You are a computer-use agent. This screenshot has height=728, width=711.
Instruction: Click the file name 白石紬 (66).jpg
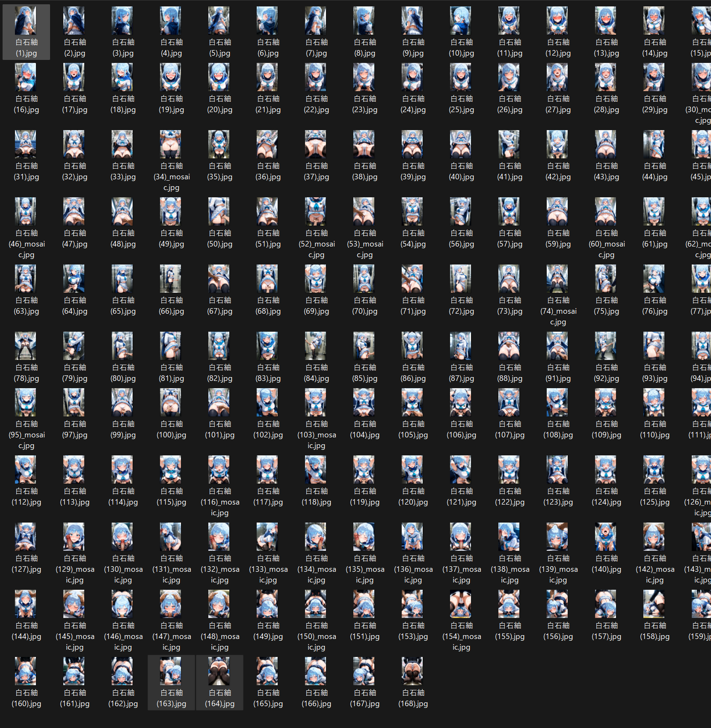coord(171,306)
